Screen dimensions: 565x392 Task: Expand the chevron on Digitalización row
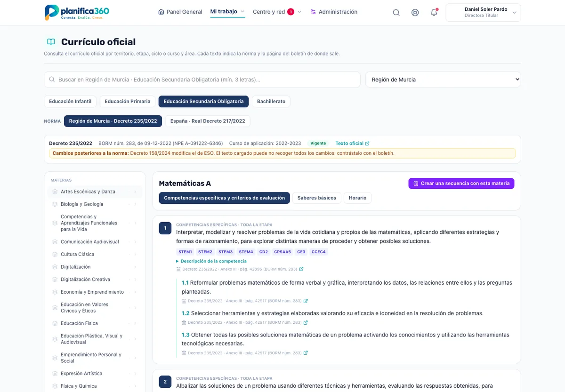point(136,267)
